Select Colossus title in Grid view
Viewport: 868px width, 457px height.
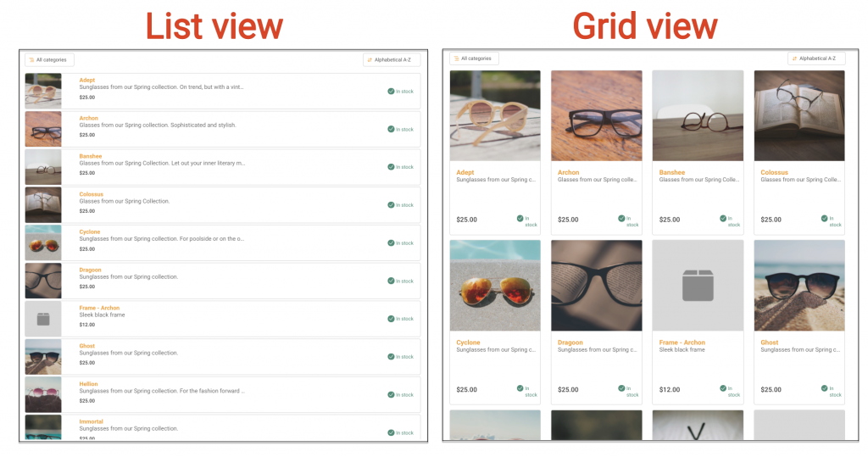point(775,172)
